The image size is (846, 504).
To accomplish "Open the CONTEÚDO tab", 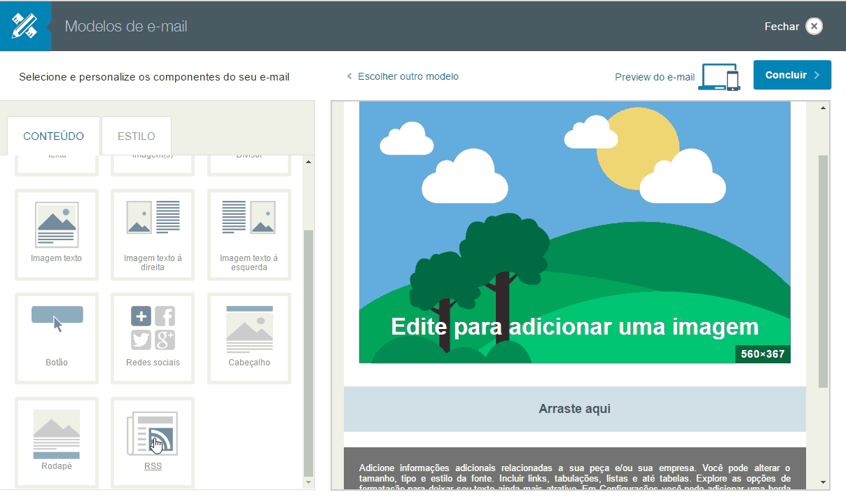I will click(53, 136).
